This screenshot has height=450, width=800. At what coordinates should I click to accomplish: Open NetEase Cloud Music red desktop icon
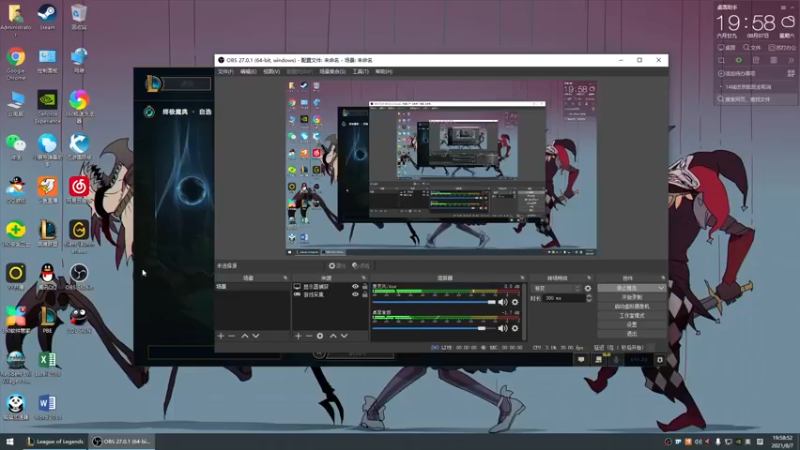point(79,190)
